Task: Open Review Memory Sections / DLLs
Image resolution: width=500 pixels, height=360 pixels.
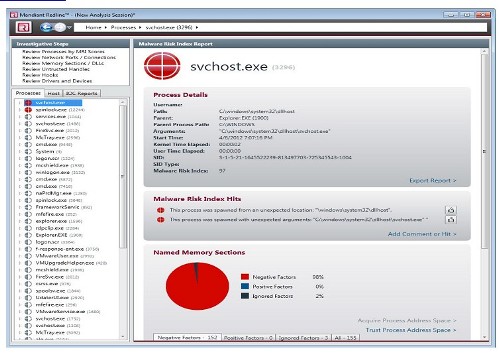Action: [63, 63]
